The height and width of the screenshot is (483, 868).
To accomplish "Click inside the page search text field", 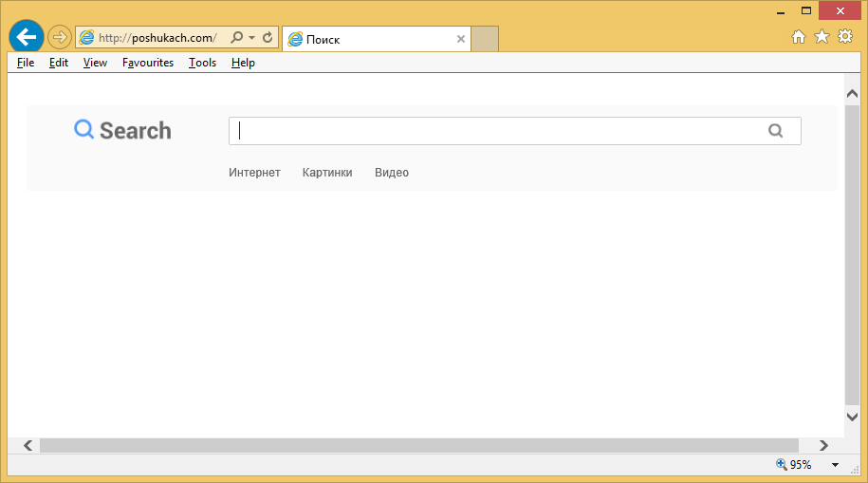I will (x=493, y=131).
